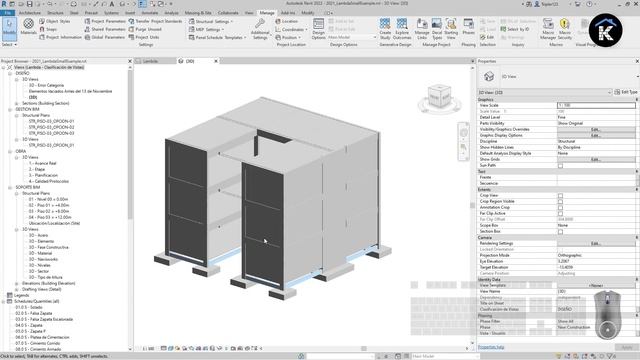The width and height of the screenshot is (640, 360).
Task: Open the Materials tool
Action: click(x=28, y=27)
